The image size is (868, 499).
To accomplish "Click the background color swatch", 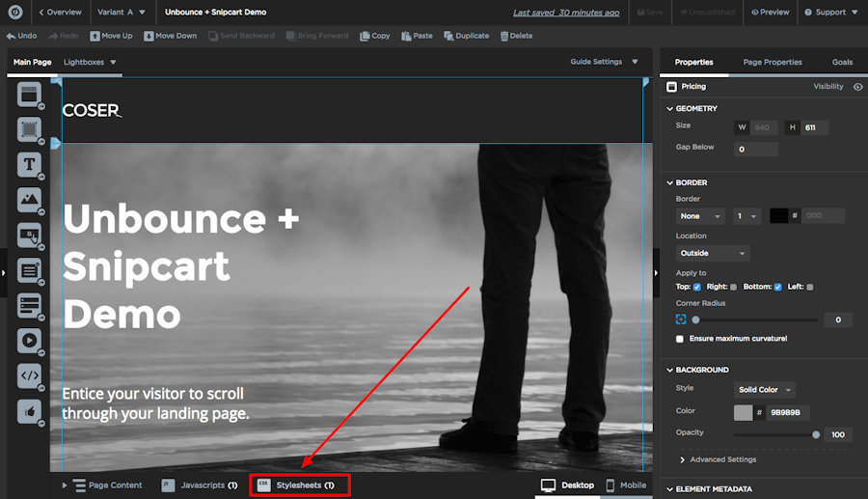I will (743, 412).
